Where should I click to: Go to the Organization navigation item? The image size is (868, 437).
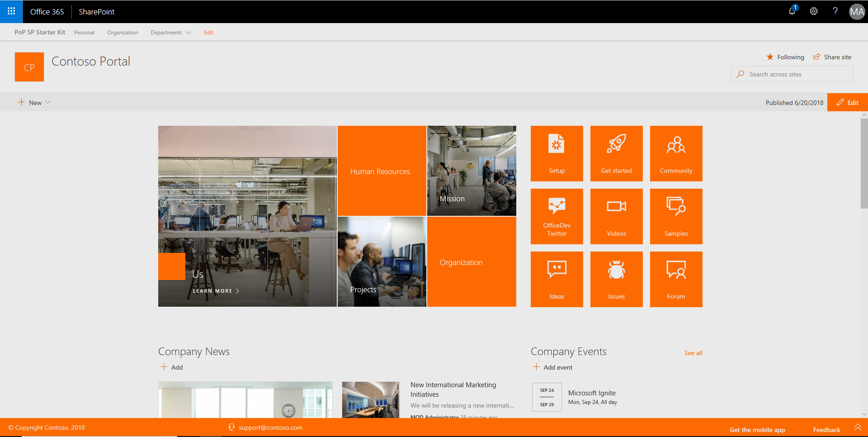point(123,33)
